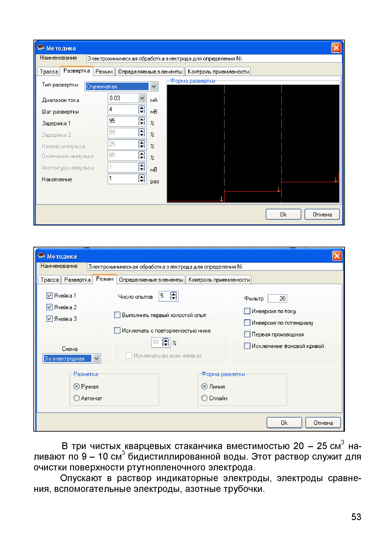Select the Сплайн radio button

[x=204, y=398]
